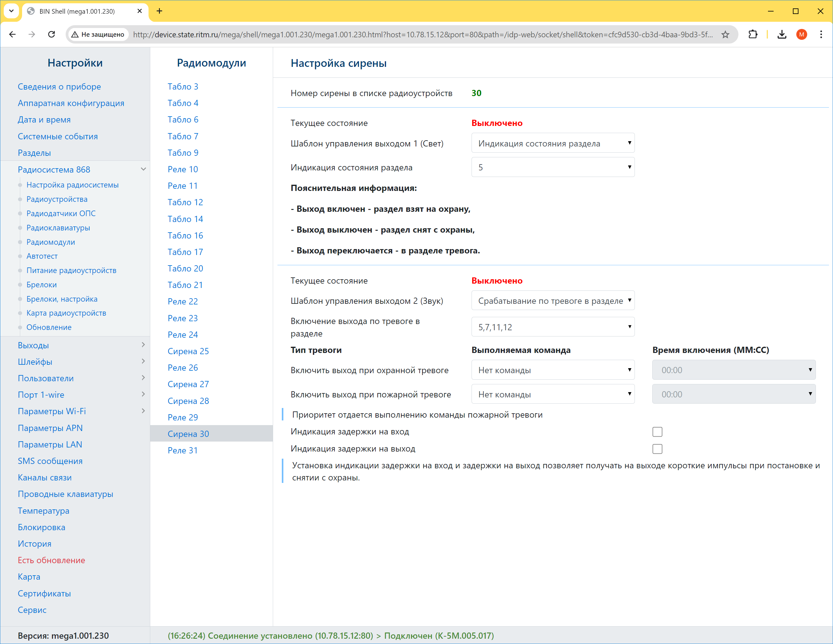
Task: Open security alarm on-time dropdown
Action: 733,370
